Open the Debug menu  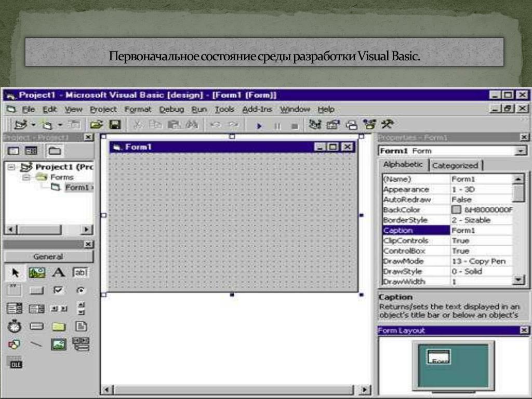point(171,110)
